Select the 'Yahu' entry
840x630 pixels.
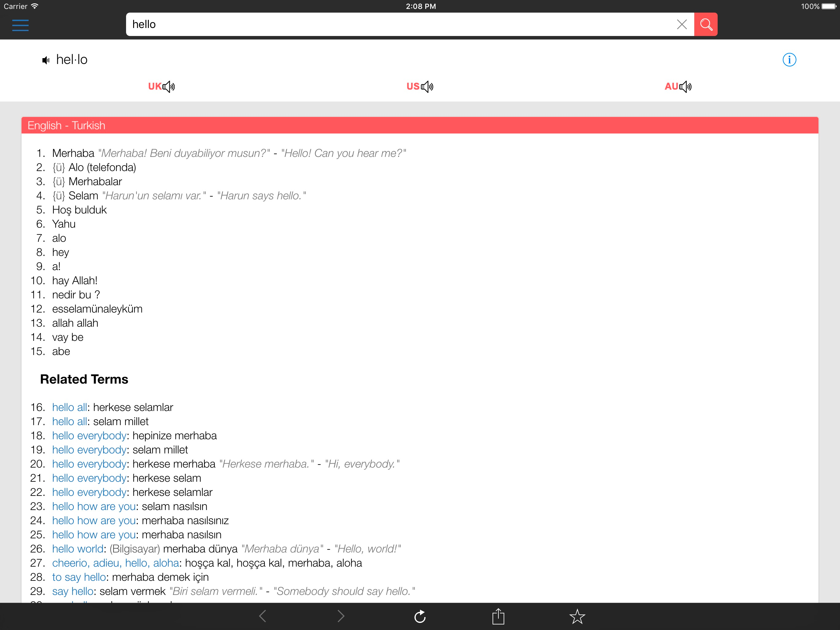click(64, 224)
